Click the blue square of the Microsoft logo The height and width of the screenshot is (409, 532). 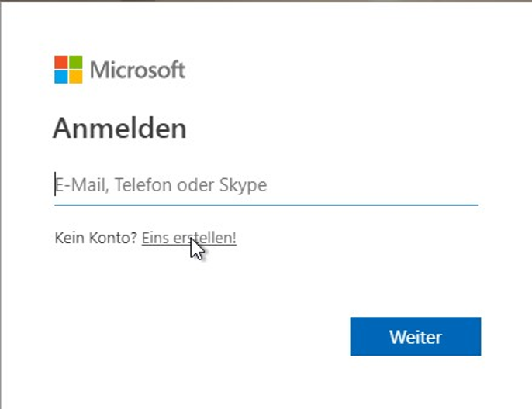[x=61, y=77]
